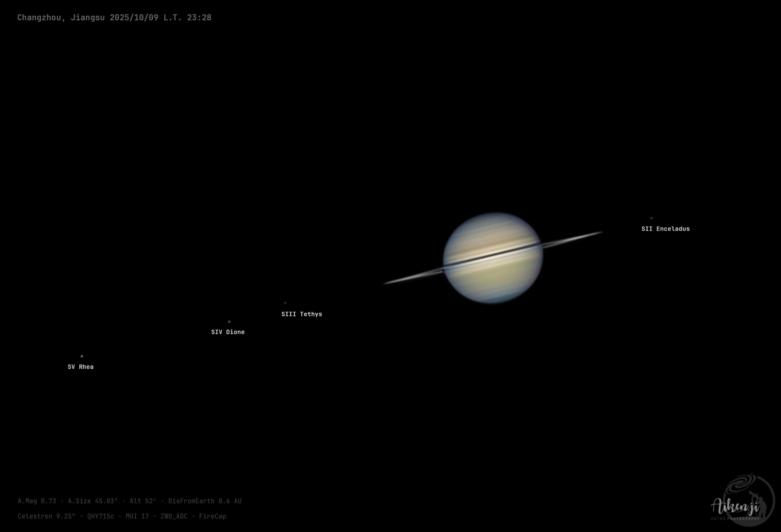Expand the Celestron 9.25 equipment line

point(47,517)
